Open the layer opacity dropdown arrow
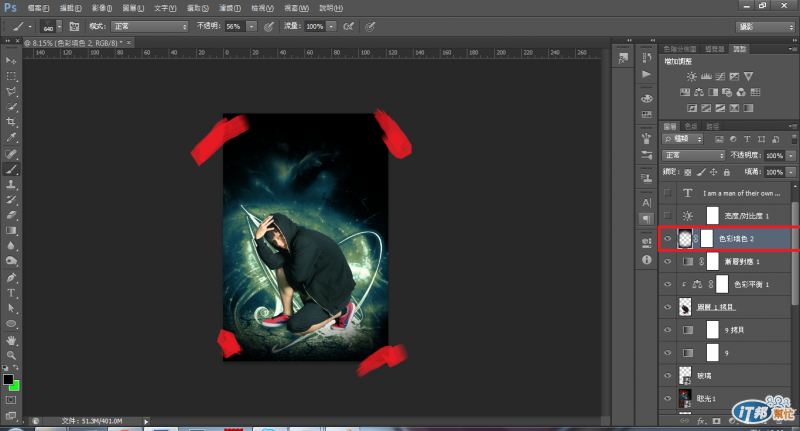 (791, 156)
